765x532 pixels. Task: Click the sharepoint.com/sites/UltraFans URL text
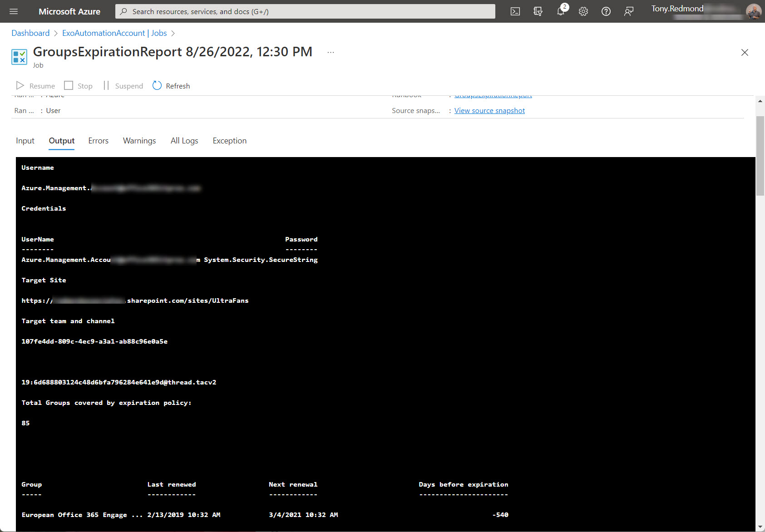pos(135,300)
